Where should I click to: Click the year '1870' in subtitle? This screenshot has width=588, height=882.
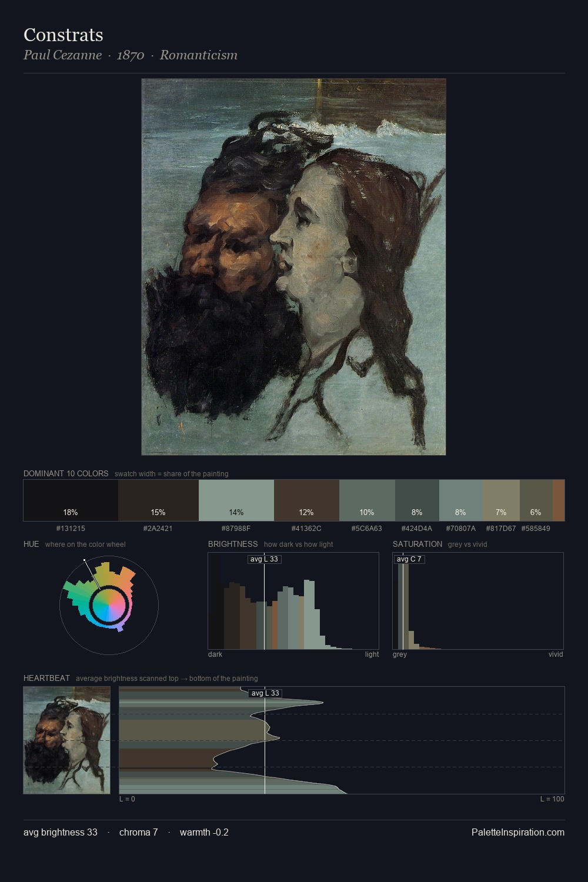point(131,55)
